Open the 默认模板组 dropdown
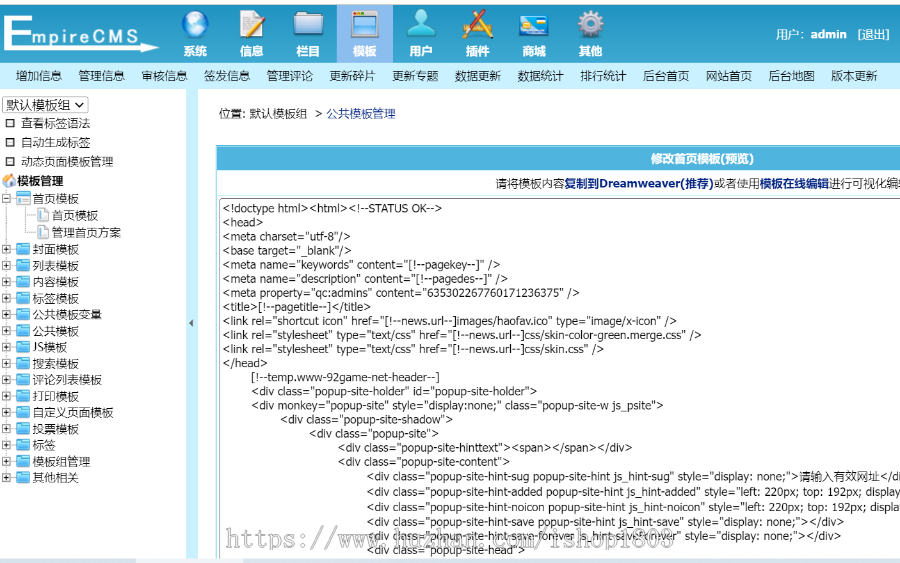900x563 pixels. pos(45,104)
